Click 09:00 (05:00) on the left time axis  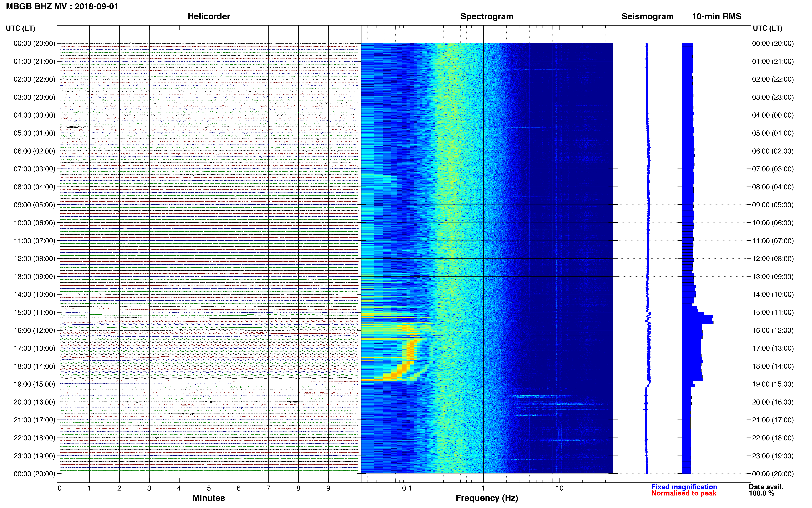[34, 205]
